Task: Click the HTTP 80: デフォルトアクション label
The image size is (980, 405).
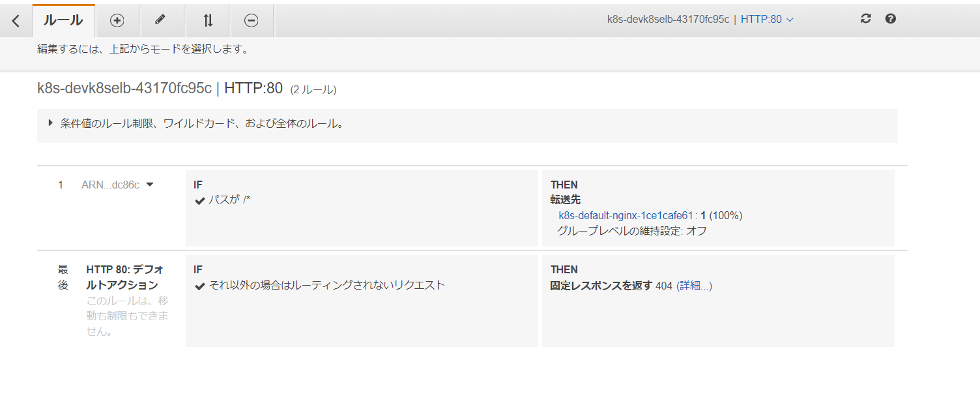Action: point(124,277)
